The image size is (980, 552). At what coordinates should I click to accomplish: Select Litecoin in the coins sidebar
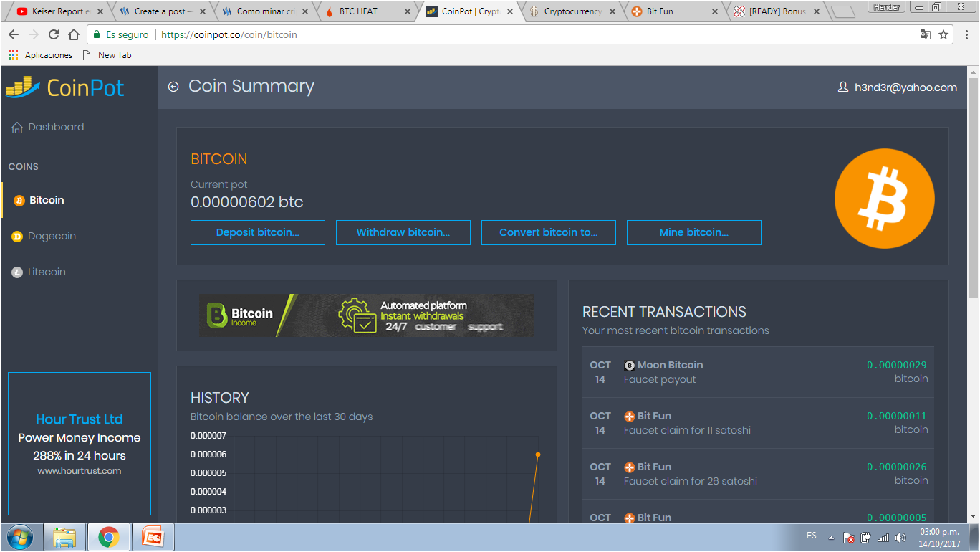pyautogui.click(x=39, y=272)
